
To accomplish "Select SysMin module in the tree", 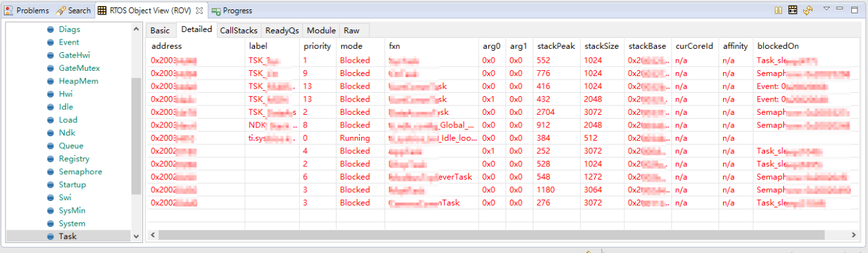I will [73, 210].
